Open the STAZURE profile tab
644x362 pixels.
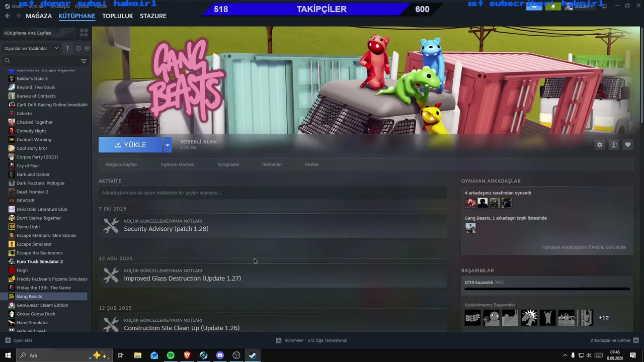pos(153,16)
